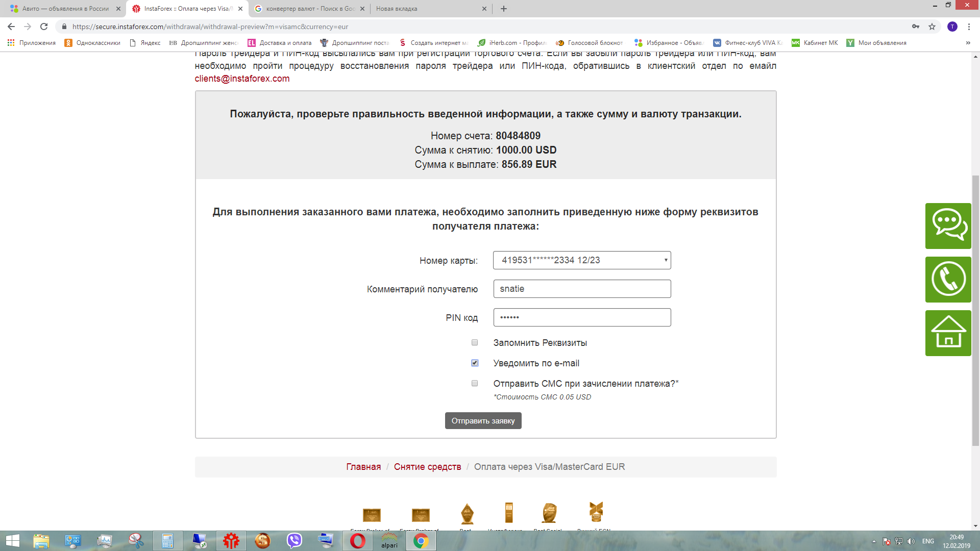Click the green home icon widget
The height and width of the screenshot is (551, 980).
click(x=948, y=333)
